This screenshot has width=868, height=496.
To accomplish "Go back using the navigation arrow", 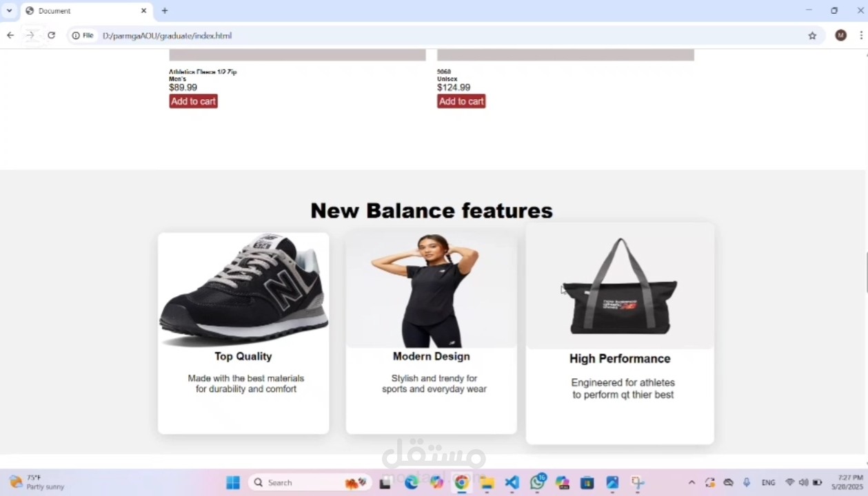I will (x=10, y=35).
